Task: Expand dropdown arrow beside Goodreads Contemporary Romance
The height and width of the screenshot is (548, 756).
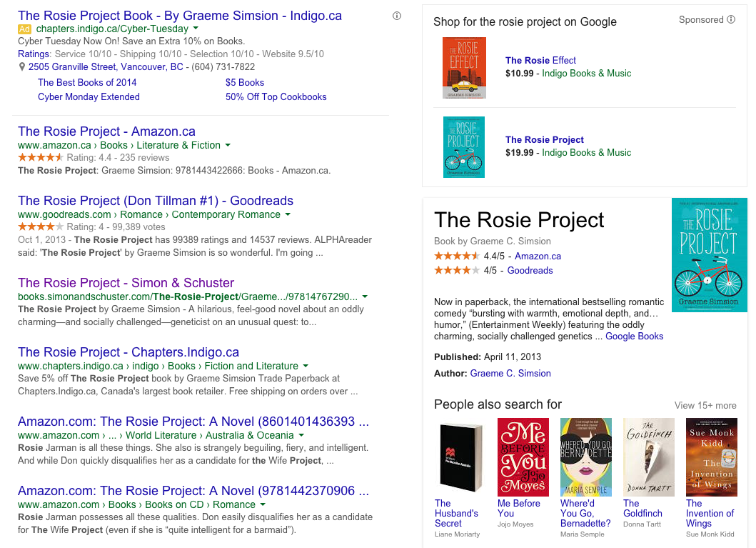Action: pos(288,214)
